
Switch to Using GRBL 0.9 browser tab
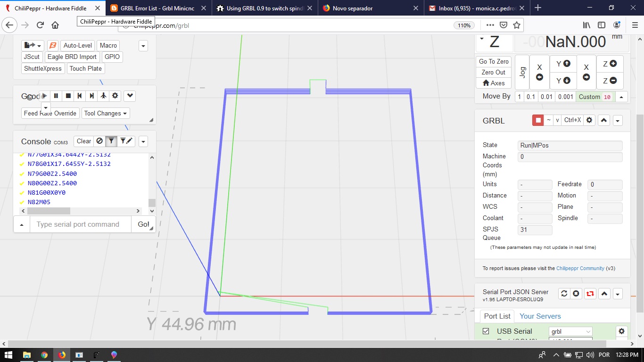point(265,8)
